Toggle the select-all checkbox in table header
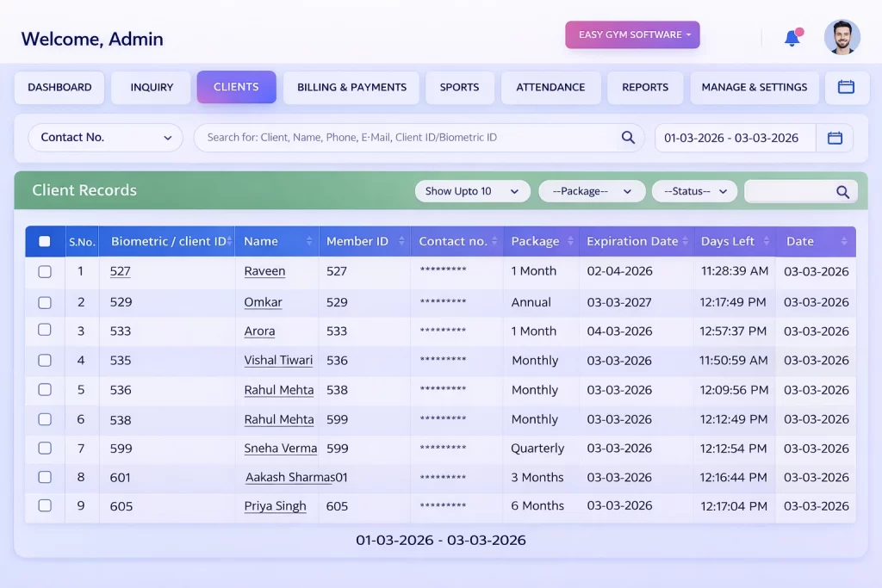The height and width of the screenshot is (588, 882). 45,242
